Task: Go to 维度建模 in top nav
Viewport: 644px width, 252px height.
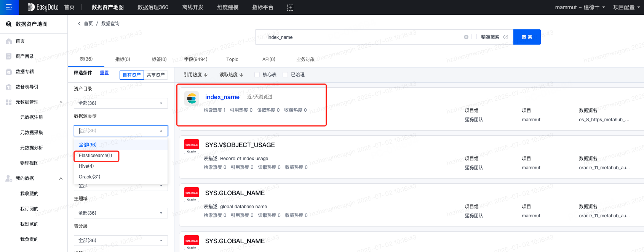Action: point(228,7)
